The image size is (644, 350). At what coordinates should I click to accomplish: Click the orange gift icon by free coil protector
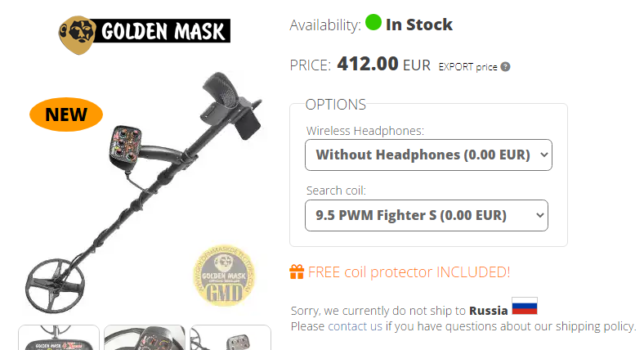[x=297, y=272]
